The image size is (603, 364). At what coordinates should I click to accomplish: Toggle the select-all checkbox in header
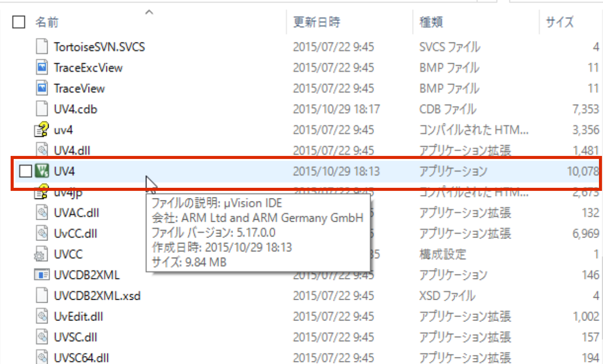point(18,22)
